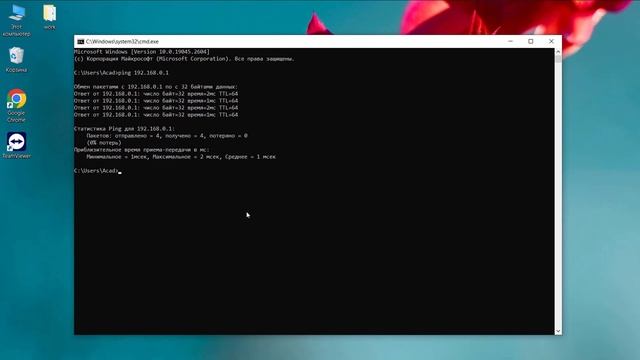Click the Microsoft Corporation copyright line
640x360 pixels.
[x=184, y=59]
